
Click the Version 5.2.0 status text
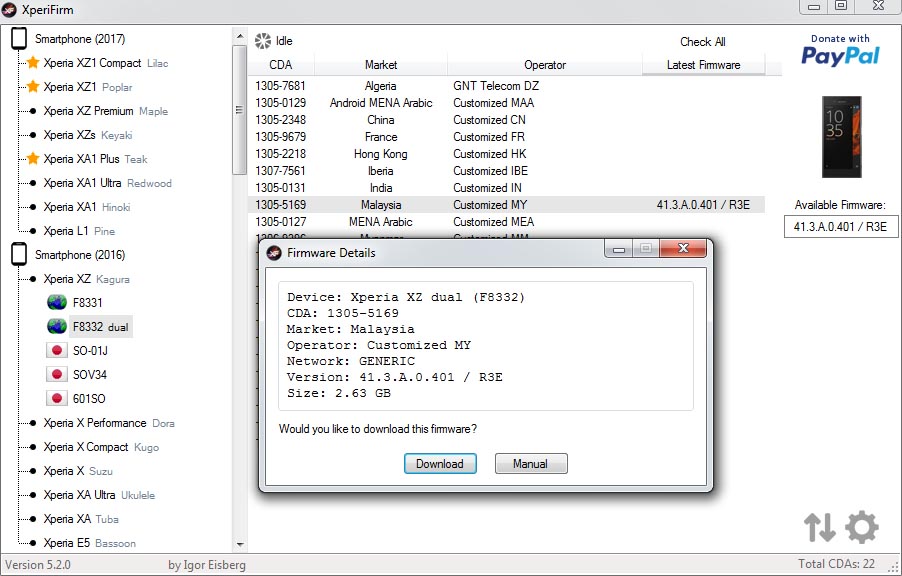(x=38, y=564)
